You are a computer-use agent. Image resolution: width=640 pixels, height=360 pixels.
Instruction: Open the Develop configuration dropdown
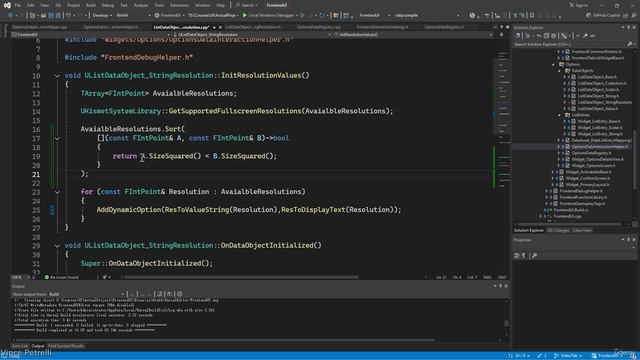[x=102, y=16]
